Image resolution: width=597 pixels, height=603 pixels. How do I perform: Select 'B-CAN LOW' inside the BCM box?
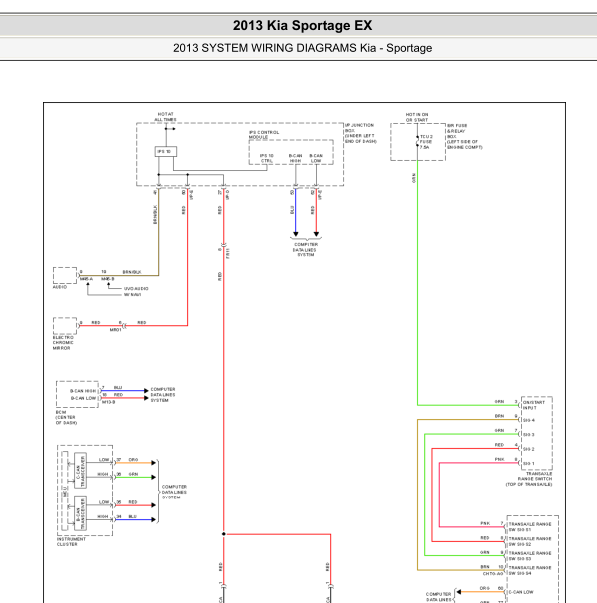pos(83,398)
